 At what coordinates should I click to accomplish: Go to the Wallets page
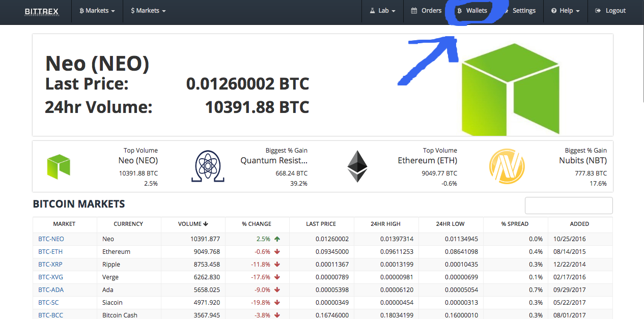click(x=472, y=11)
